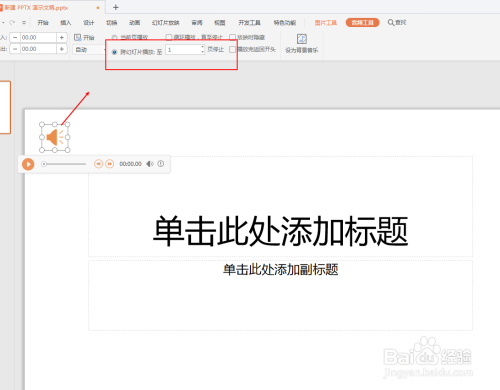Click the volume icon in audio player
500x390 pixels.
[x=150, y=164]
